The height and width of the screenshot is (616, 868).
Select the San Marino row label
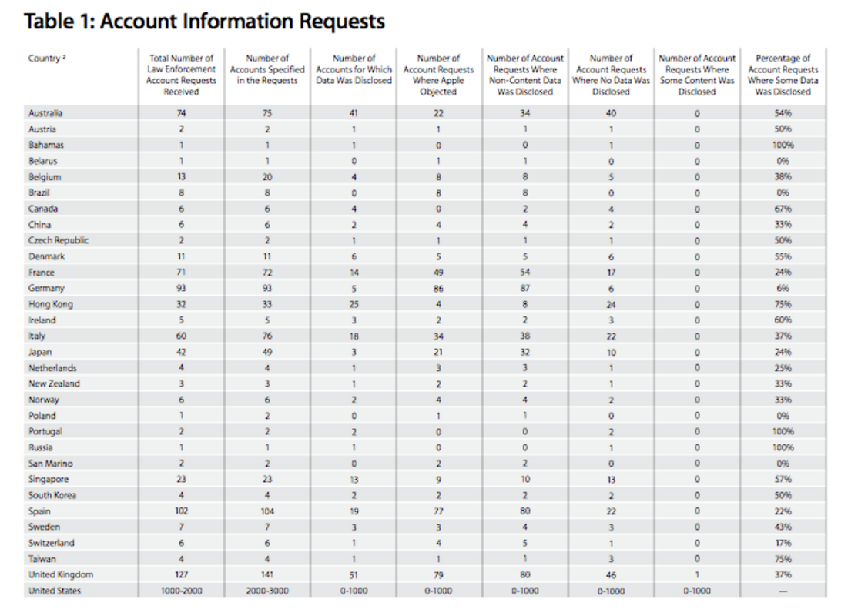pos(51,464)
